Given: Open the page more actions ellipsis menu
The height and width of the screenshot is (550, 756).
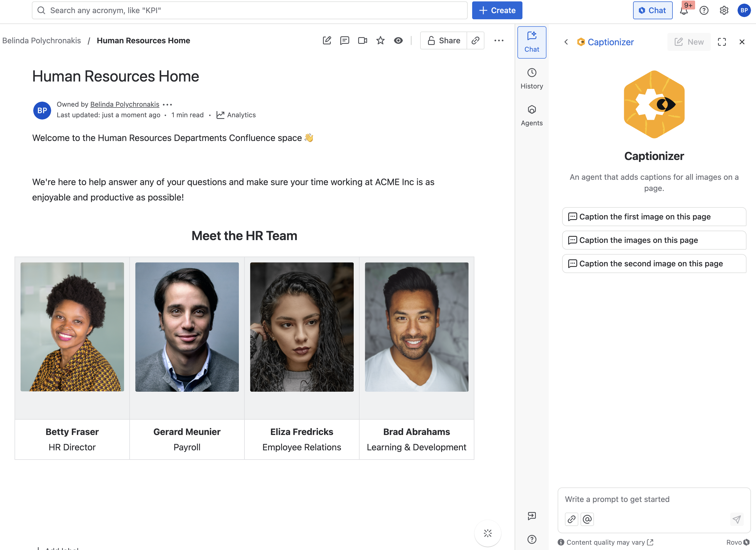Looking at the screenshot, I should point(499,41).
